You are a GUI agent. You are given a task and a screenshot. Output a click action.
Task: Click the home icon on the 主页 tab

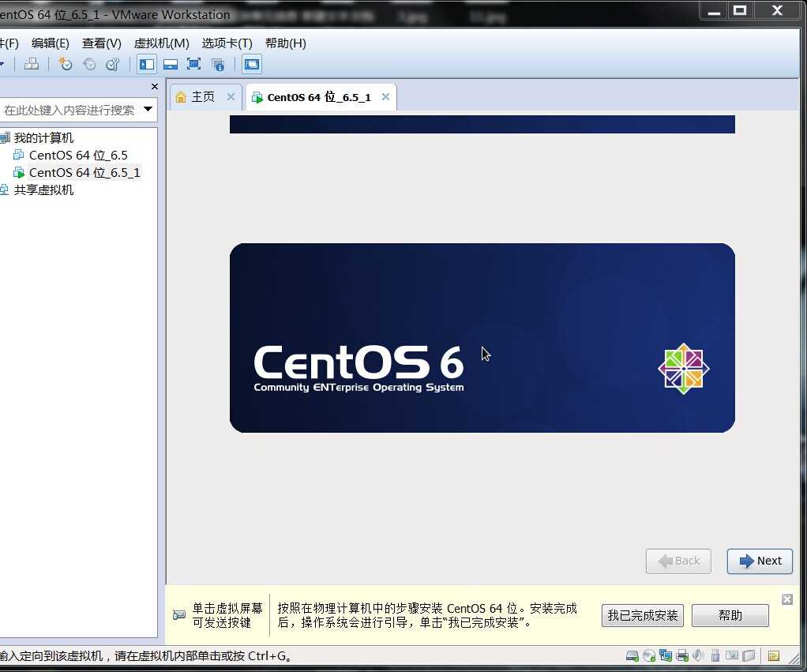tap(181, 97)
